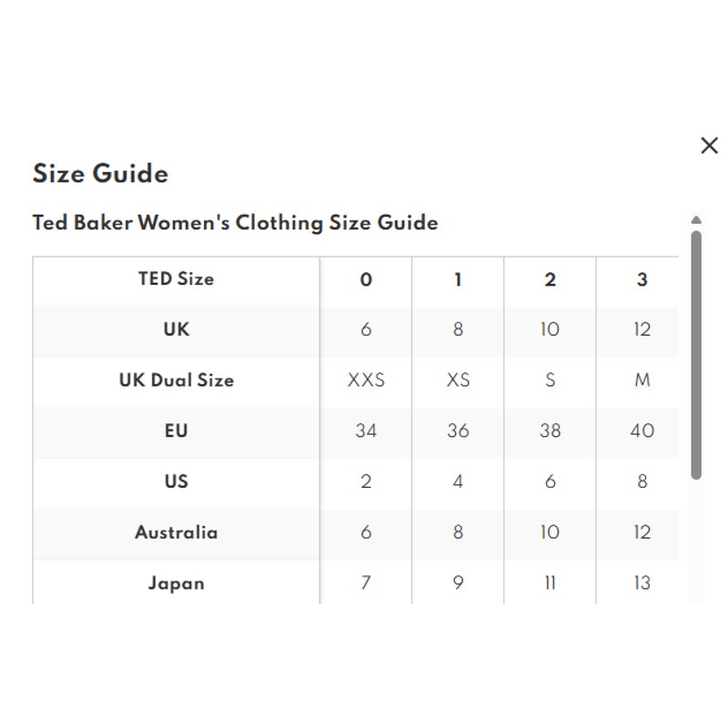Click the Japan 9 size cell
The image size is (728, 728).
(459, 583)
